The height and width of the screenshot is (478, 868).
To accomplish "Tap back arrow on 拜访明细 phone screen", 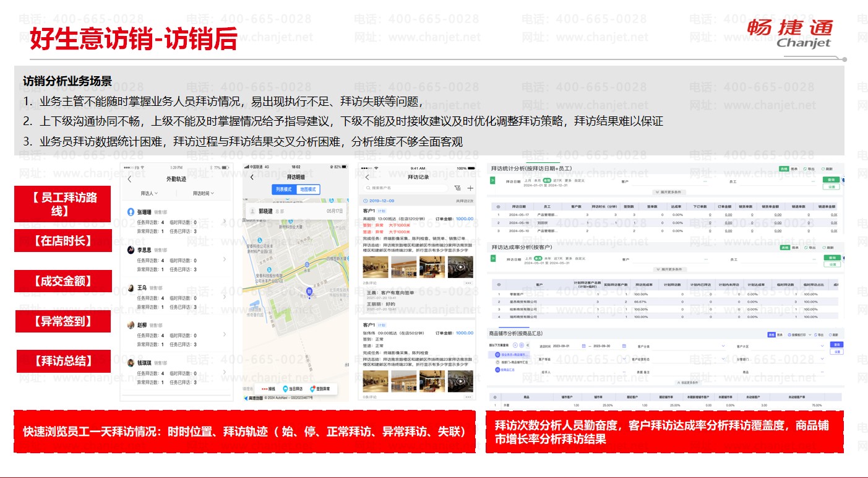I will (x=252, y=177).
